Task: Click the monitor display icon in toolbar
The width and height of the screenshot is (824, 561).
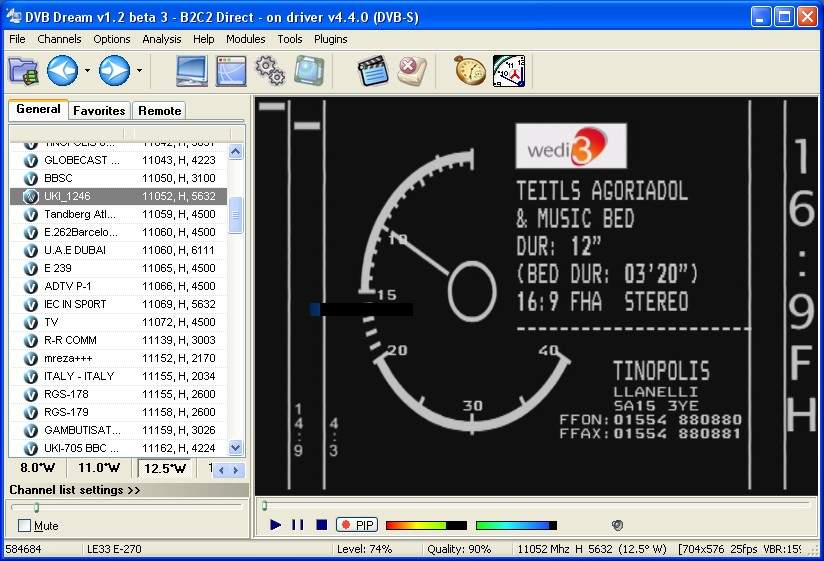Action: pyautogui.click(x=191, y=71)
